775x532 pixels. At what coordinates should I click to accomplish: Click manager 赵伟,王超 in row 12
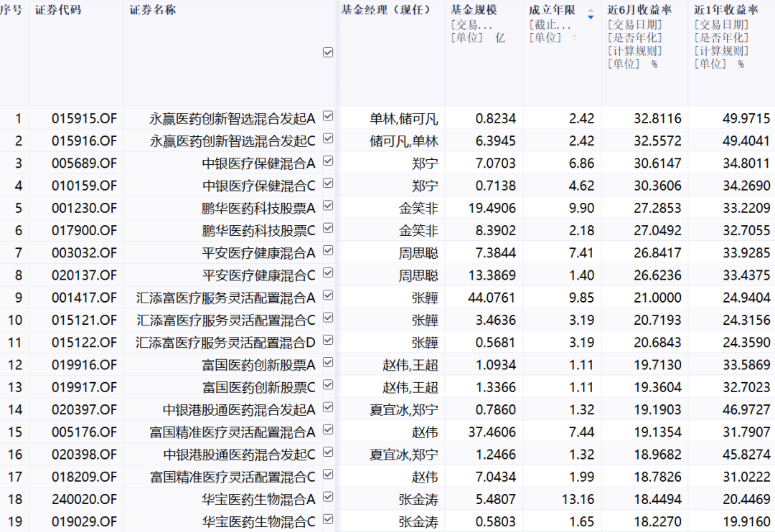410,365
